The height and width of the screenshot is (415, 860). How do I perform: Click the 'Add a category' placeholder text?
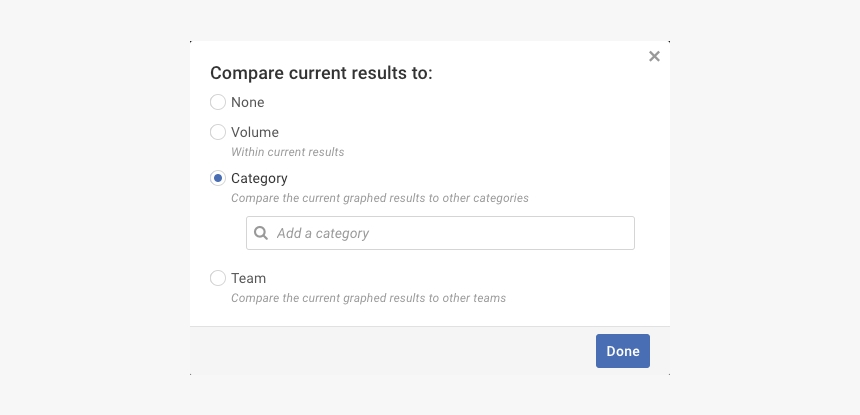coord(323,233)
